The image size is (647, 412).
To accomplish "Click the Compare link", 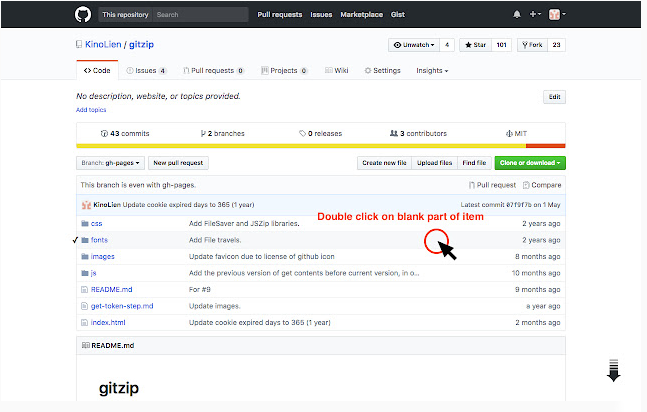I will pyautogui.click(x=542, y=185).
